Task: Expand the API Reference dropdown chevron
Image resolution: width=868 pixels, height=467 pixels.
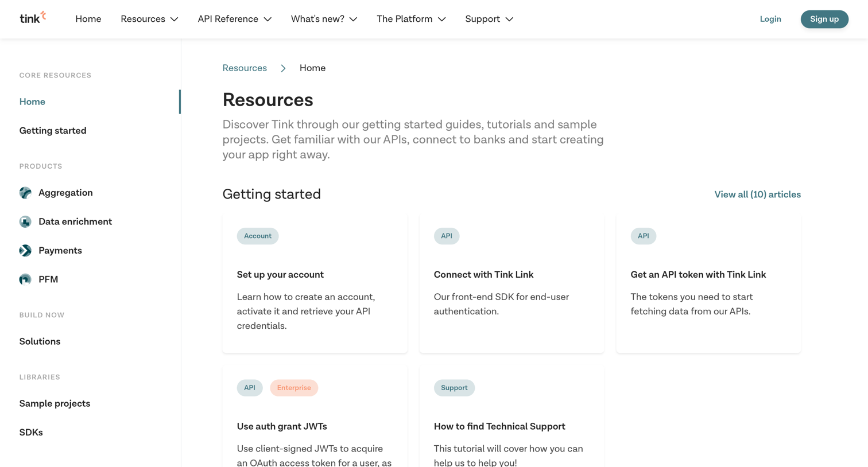Action: tap(268, 20)
